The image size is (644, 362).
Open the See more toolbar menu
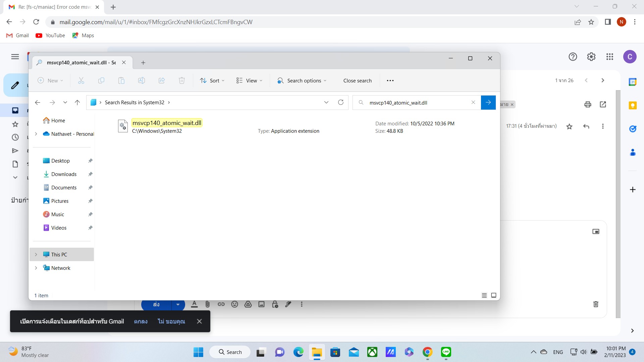click(x=390, y=80)
